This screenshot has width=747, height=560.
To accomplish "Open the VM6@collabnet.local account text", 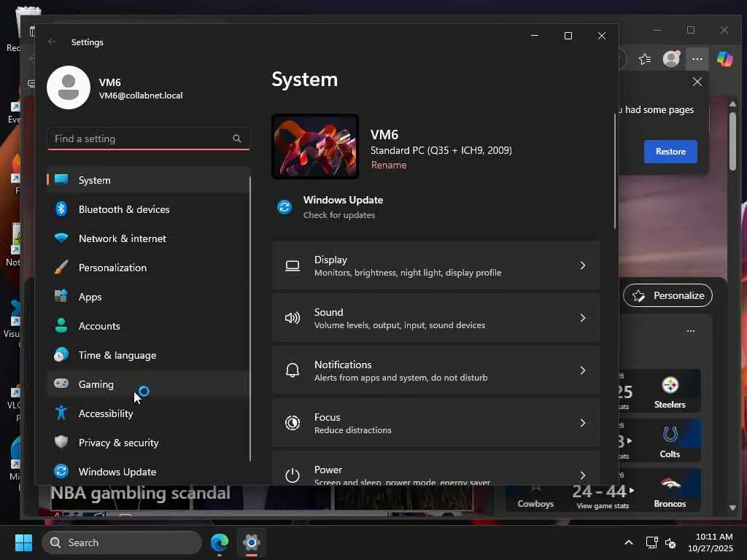I will (x=141, y=96).
